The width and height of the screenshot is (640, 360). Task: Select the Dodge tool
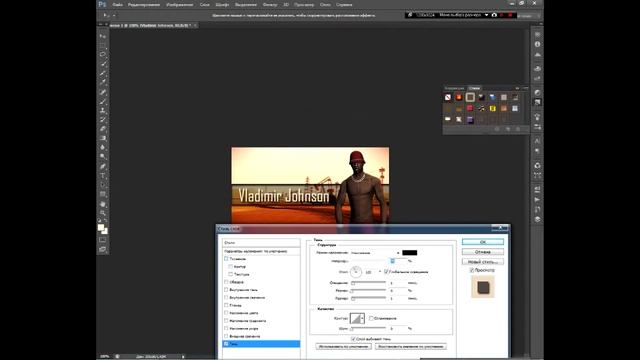pos(102,156)
